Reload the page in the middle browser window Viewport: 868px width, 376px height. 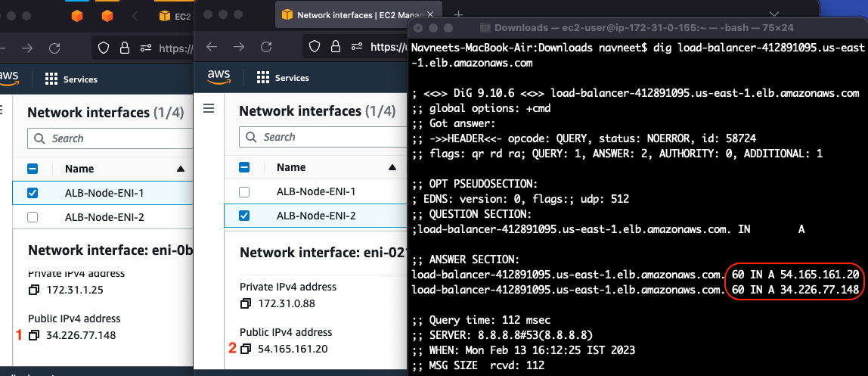pos(266,47)
